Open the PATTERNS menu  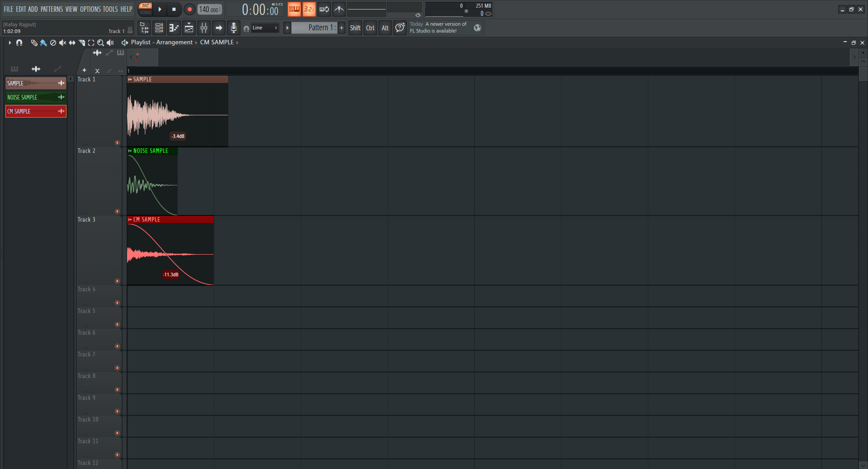pos(52,9)
